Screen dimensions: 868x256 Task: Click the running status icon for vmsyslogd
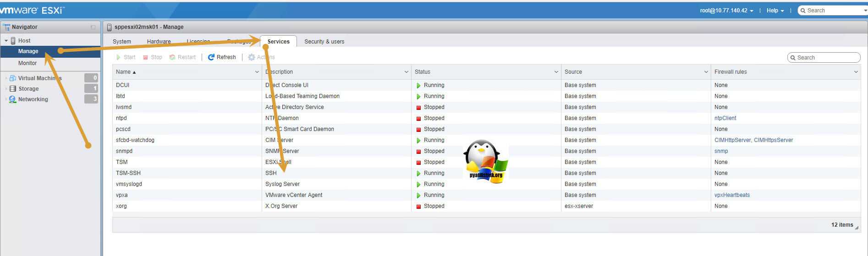pyautogui.click(x=418, y=184)
